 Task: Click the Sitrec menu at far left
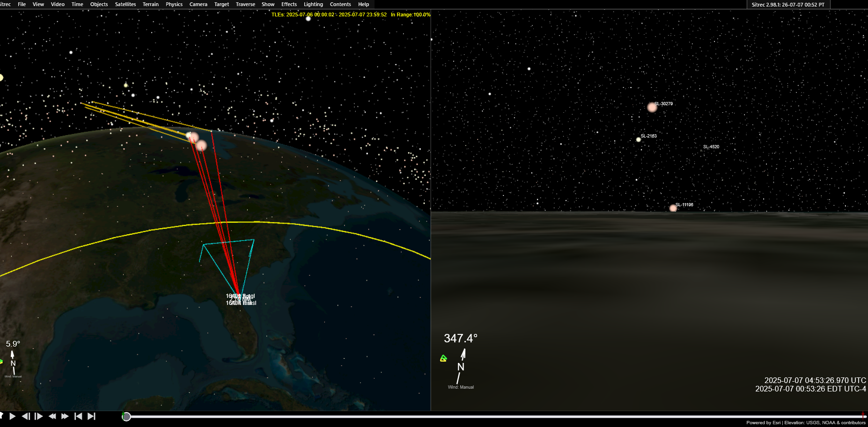pos(5,4)
